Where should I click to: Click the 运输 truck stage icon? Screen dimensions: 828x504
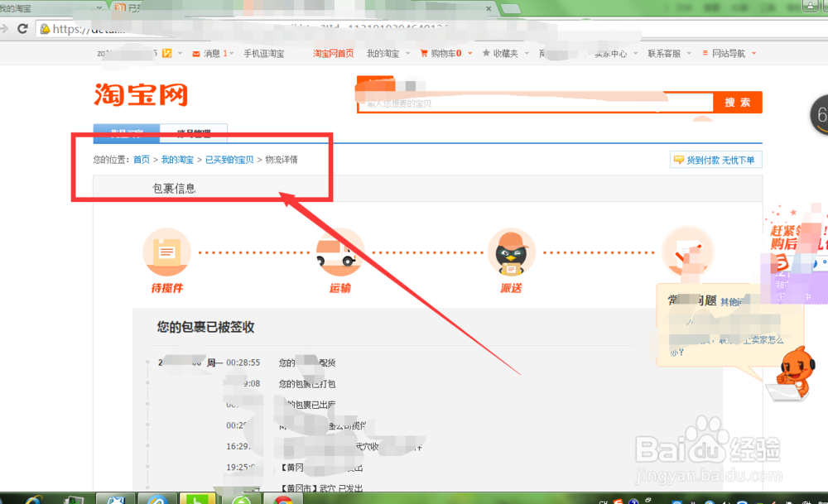[x=339, y=252]
